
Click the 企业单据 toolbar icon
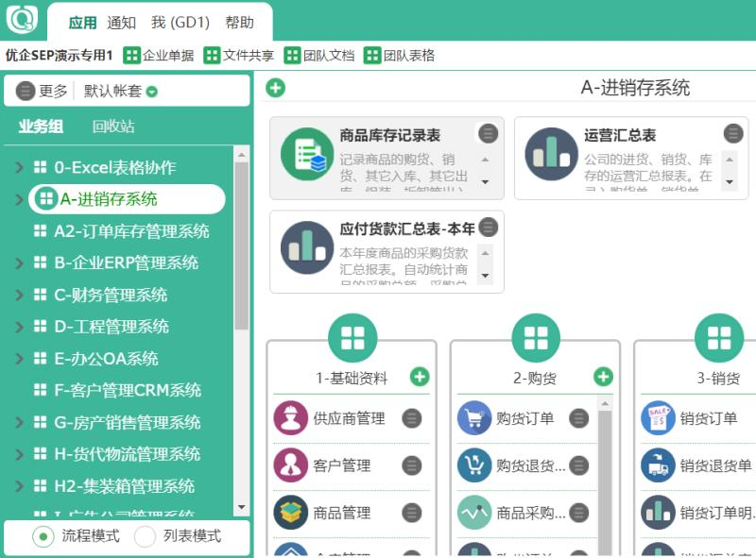tap(132, 56)
